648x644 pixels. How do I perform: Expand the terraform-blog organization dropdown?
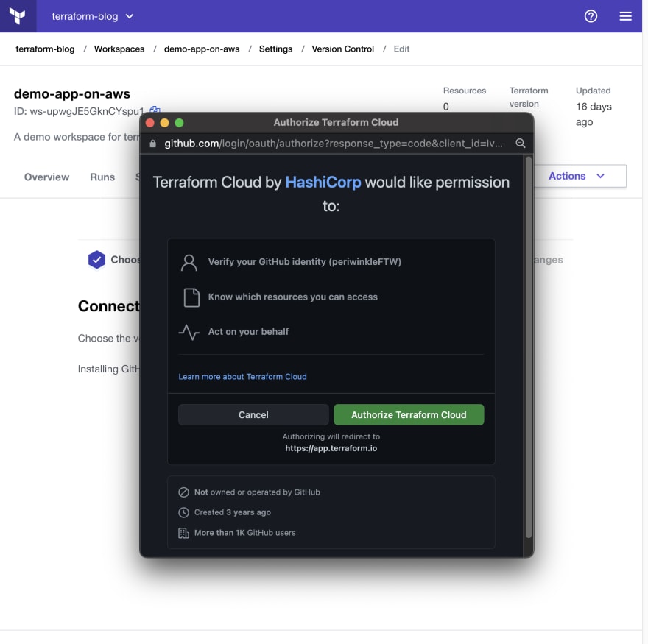[x=92, y=16]
